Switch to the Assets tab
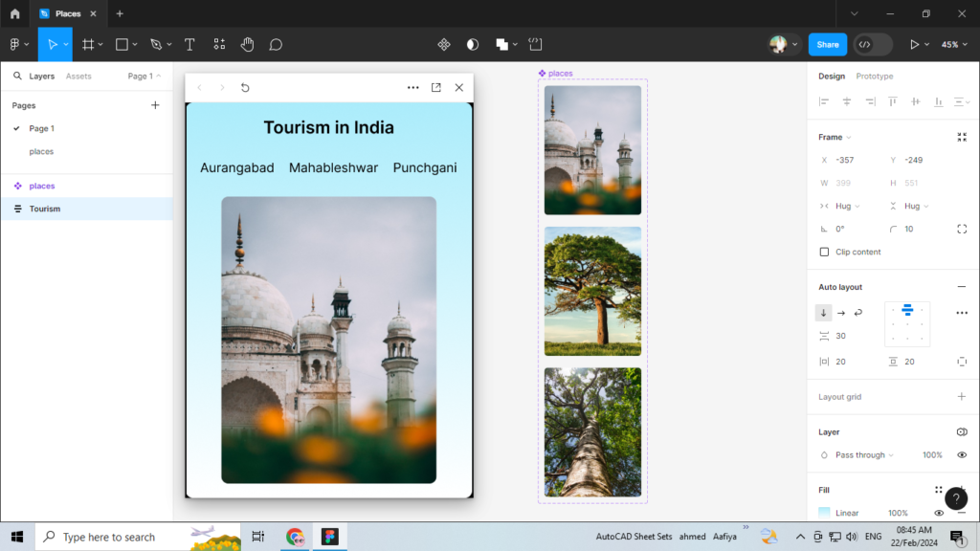 78,76
